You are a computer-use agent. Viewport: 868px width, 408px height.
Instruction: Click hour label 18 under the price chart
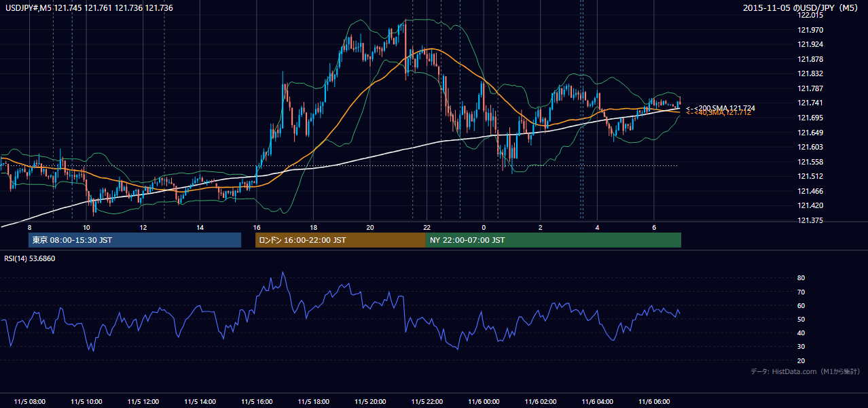(x=313, y=227)
